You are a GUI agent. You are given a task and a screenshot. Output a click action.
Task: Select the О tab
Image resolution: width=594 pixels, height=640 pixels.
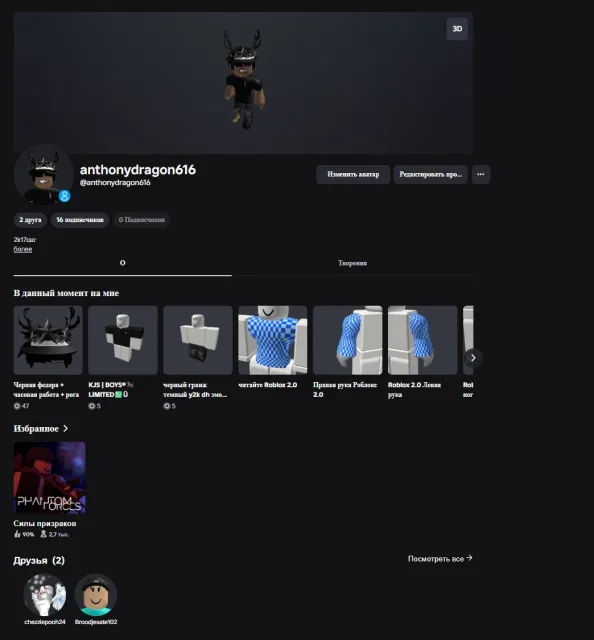pyautogui.click(x=122, y=263)
